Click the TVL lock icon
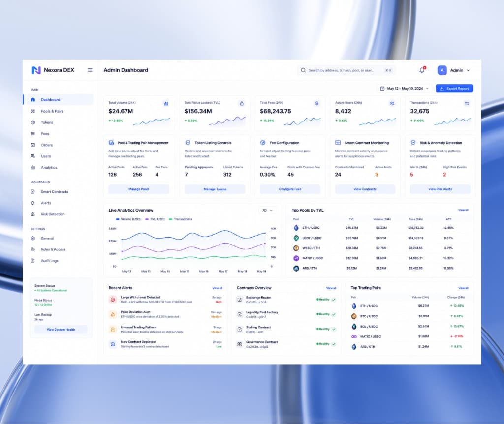 point(242,103)
